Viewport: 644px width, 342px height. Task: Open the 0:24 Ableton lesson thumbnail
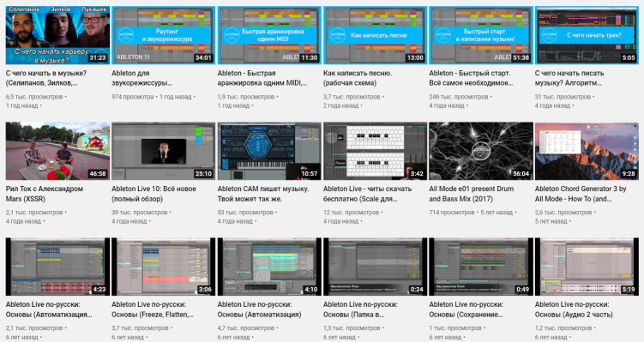click(375, 267)
